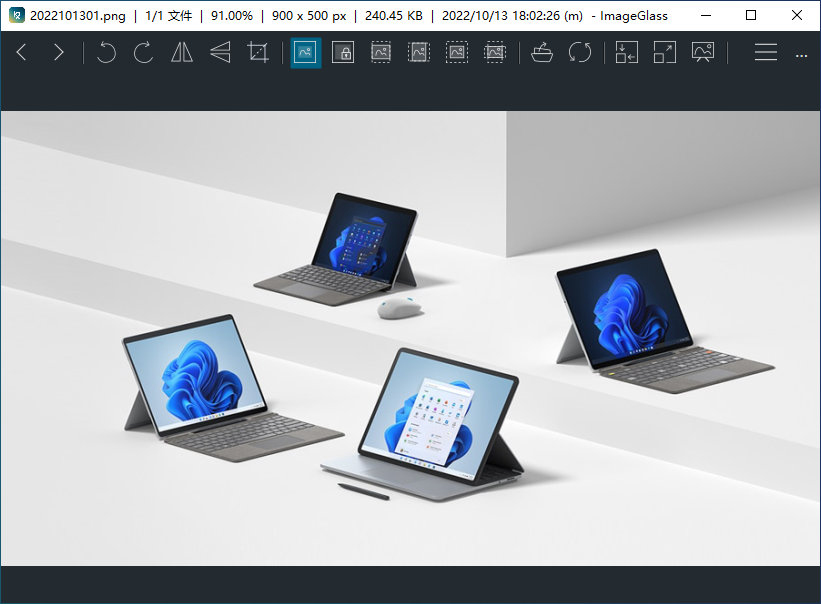Open the hamburger main menu
Viewport: 821px width, 604px height.
coord(765,52)
